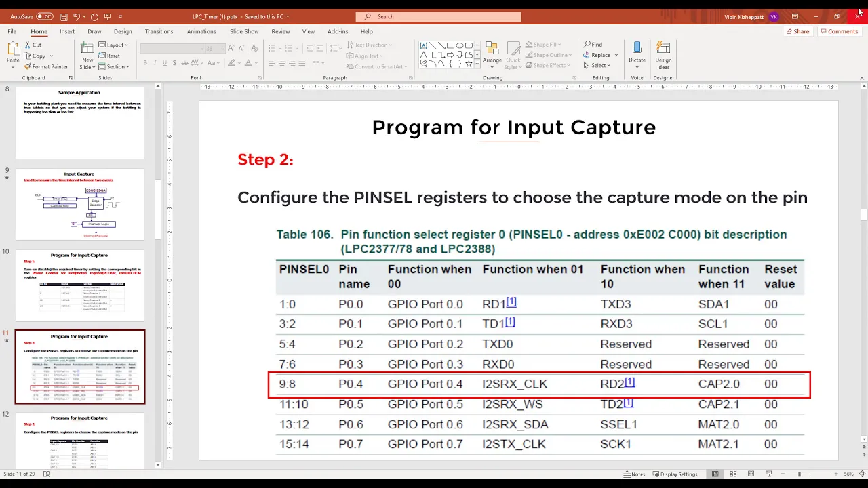Adjust the zoom slider in status bar
This screenshot has height=488, width=868.
click(x=799, y=474)
